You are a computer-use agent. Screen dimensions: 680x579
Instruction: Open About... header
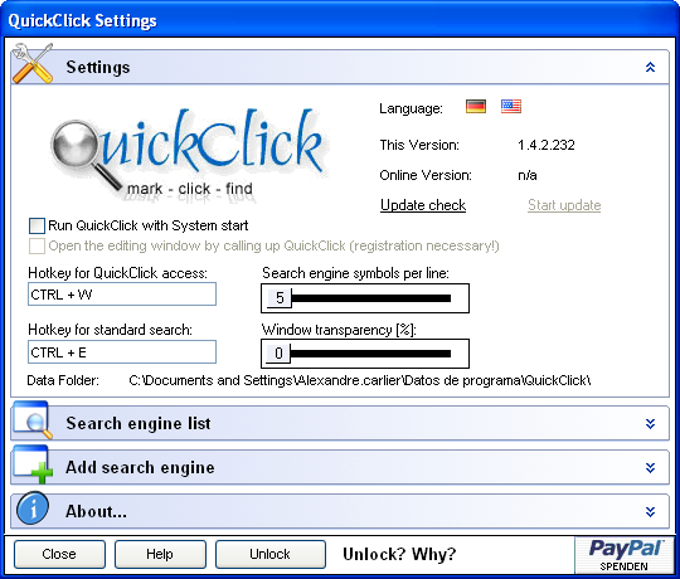point(340,511)
